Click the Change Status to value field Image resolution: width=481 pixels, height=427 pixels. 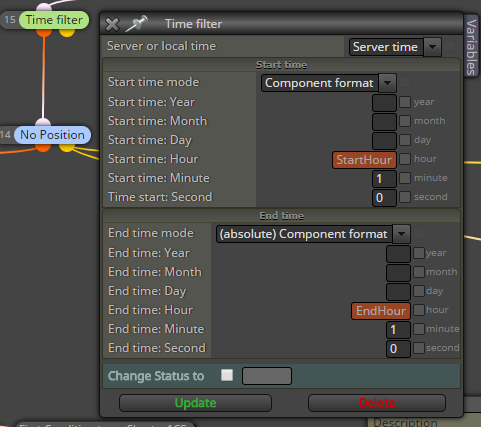[267, 376]
